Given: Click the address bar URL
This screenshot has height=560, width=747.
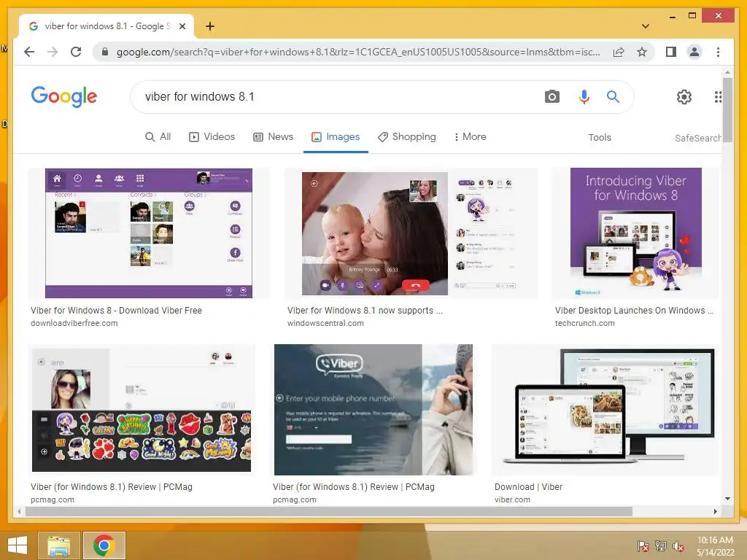Looking at the screenshot, I should (358, 52).
